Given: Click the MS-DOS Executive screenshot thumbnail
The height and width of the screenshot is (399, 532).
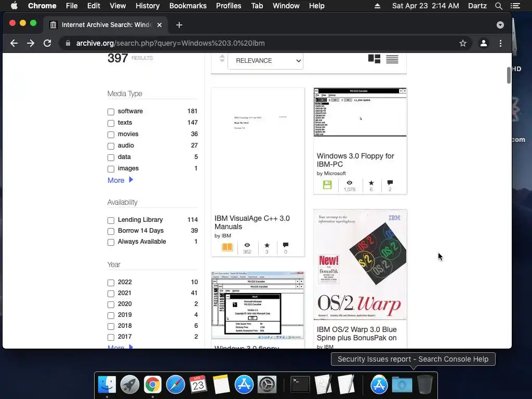Looking at the screenshot, I should 360,112.
